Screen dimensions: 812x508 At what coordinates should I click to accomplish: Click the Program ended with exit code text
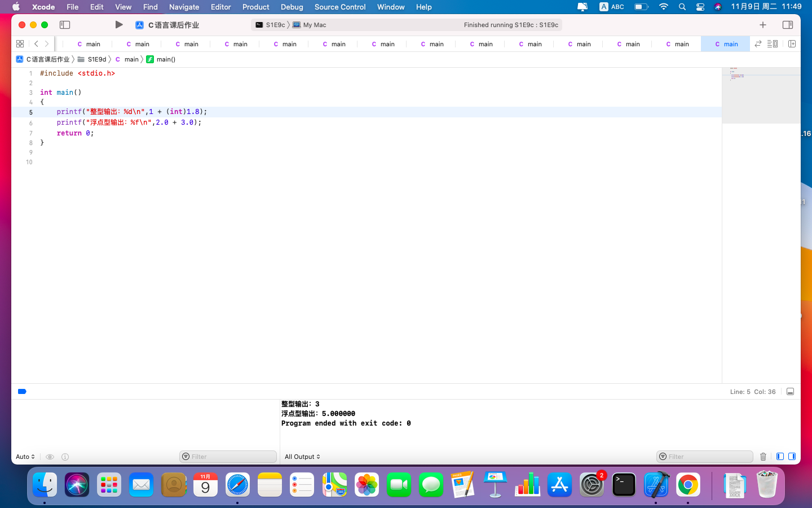click(346, 423)
